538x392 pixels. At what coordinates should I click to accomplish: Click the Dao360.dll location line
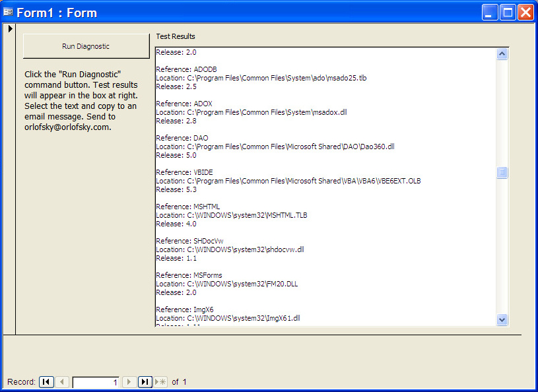pos(275,147)
